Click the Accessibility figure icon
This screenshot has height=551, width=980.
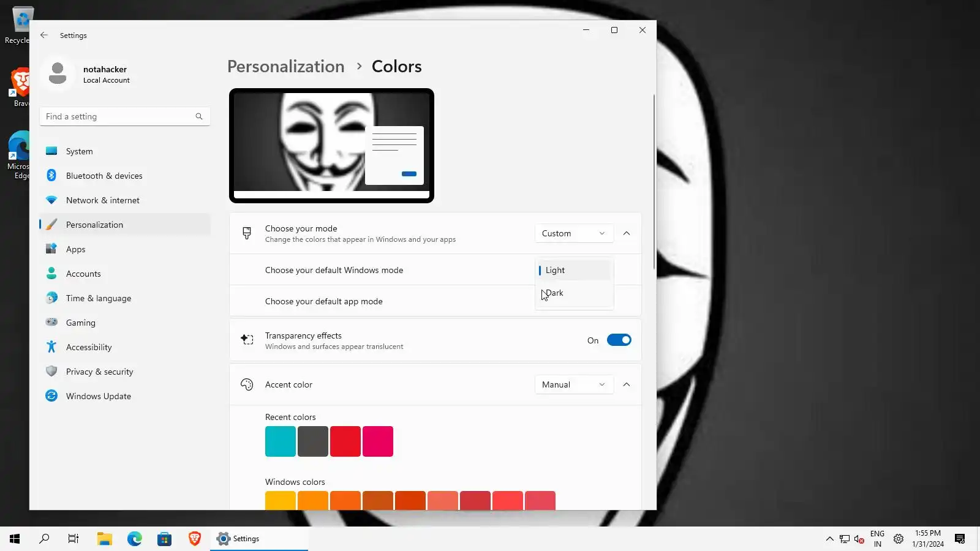(x=51, y=347)
